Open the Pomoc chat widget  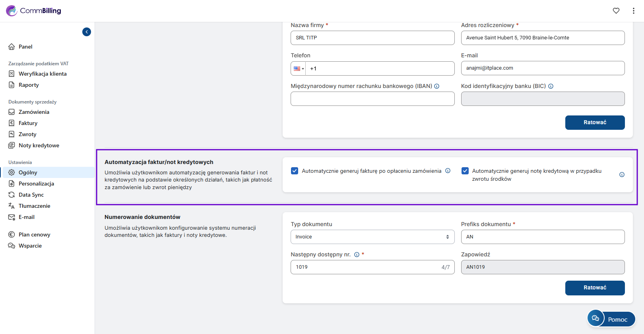coord(611,319)
